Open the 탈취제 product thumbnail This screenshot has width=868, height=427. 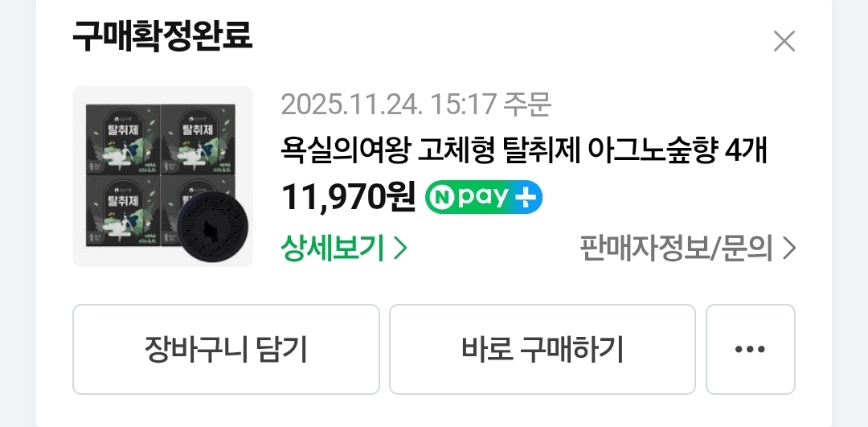coord(162,176)
